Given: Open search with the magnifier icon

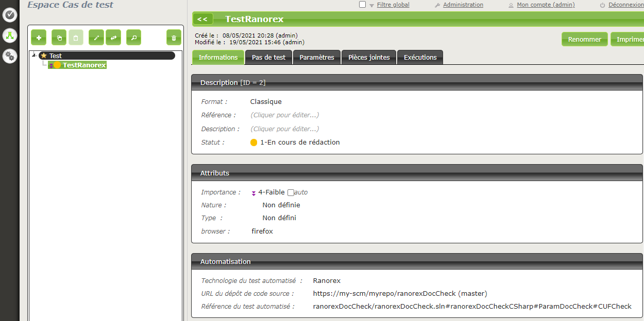Looking at the screenshot, I should [x=133, y=38].
